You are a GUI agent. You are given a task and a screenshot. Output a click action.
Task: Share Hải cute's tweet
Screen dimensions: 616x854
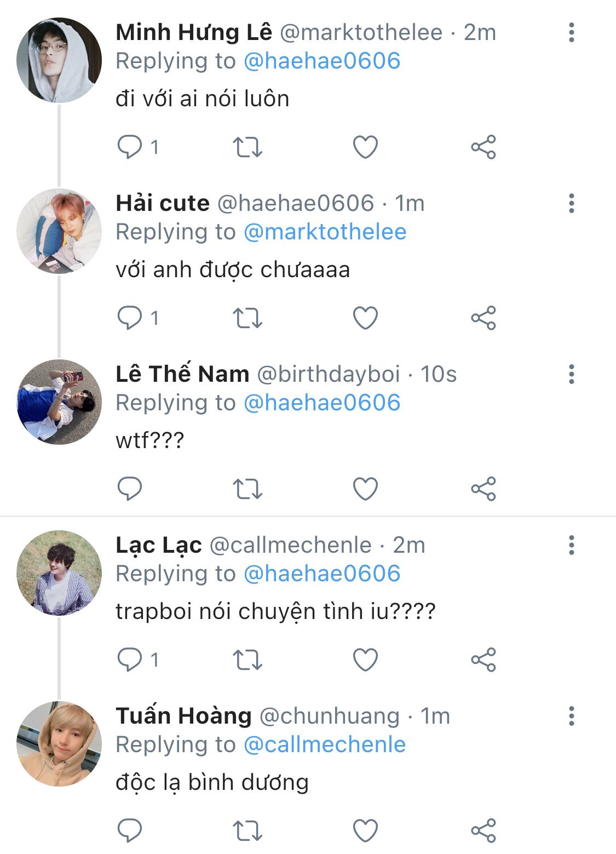[483, 318]
